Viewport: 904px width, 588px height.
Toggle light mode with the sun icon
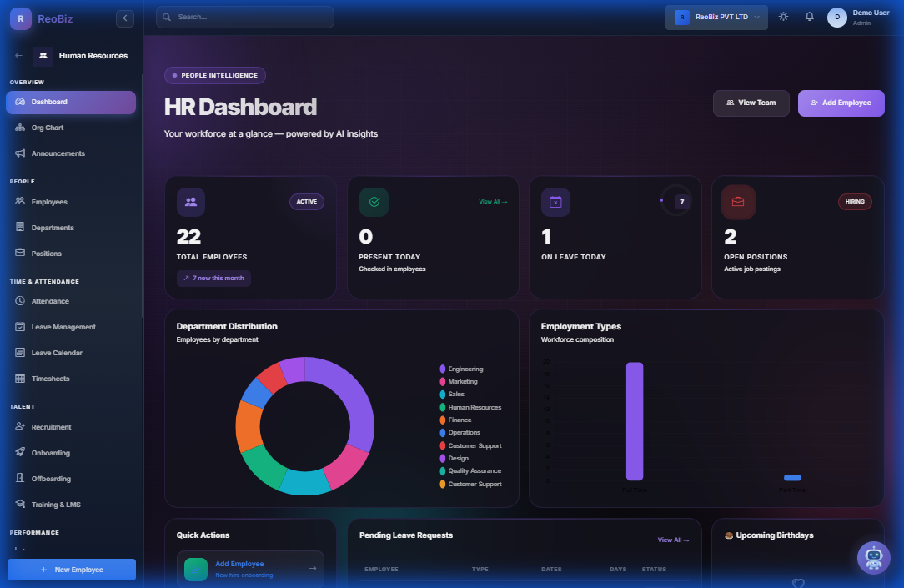[782, 16]
